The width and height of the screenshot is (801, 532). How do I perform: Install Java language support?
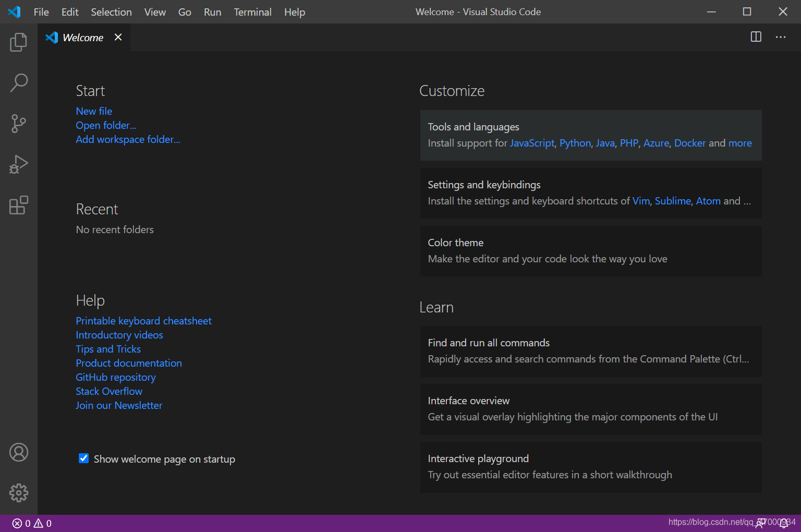pos(605,143)
